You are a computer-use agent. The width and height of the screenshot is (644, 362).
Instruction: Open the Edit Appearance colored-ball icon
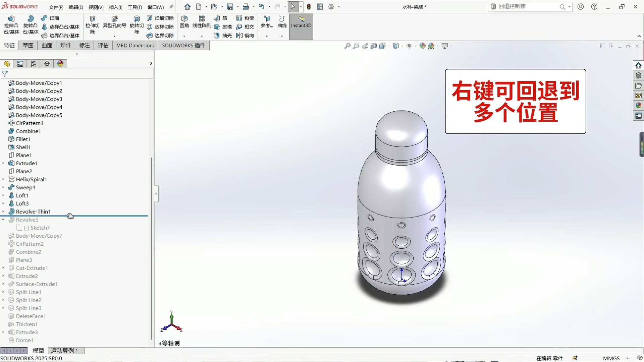[x=422, y=46]
